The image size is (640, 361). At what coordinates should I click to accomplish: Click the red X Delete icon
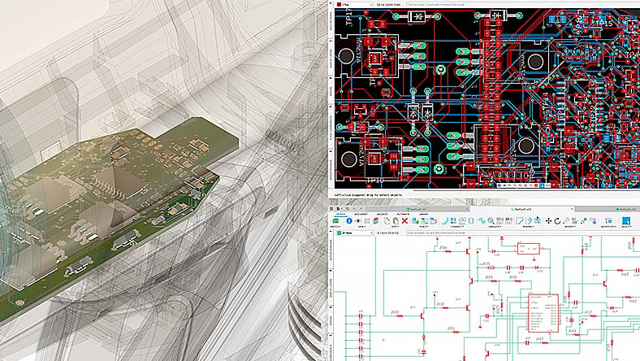tap(405, 221)
